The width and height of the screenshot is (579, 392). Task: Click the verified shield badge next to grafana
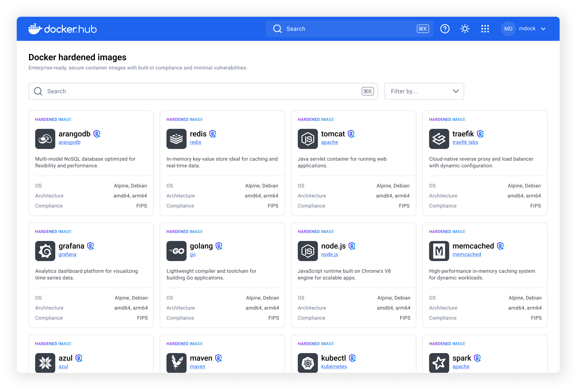pyautogui.click(x=91, y=246)
